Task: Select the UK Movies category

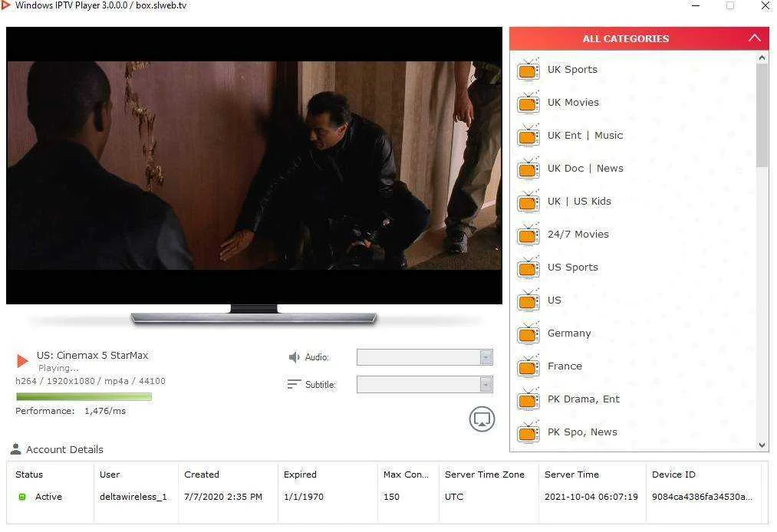Action: pyautogui.click(x=573, y=103)
